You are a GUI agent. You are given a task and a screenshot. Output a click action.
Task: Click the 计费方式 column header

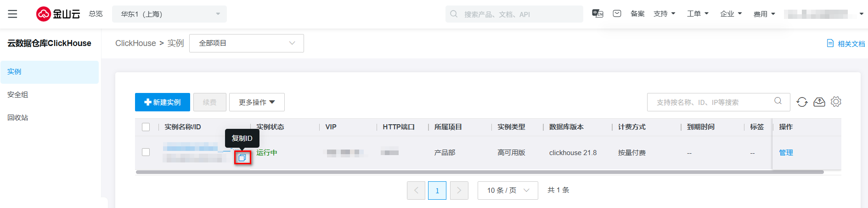pyautogui.click(x=632, y=127)
